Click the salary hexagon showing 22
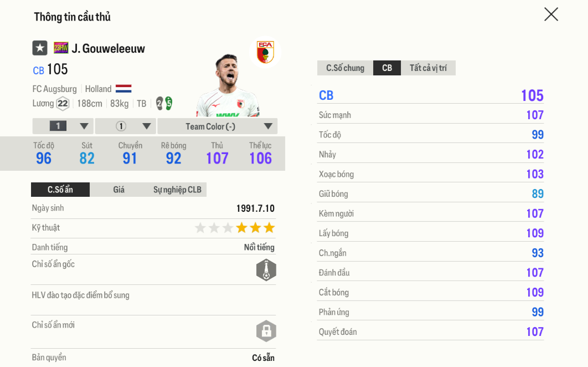This screenshot has width=588, height=367. pyautogui.click(x=63, y=104)
